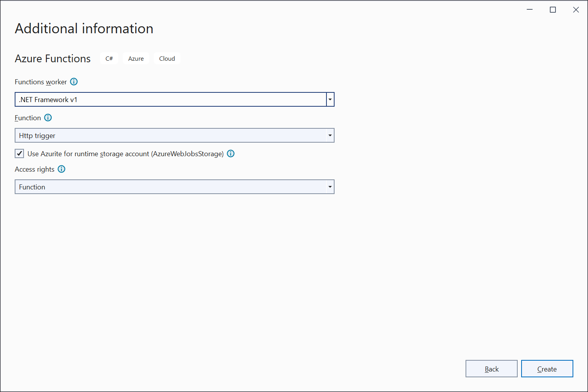
Task: Click the Access rights field label
Action: (x=34, y=169)
